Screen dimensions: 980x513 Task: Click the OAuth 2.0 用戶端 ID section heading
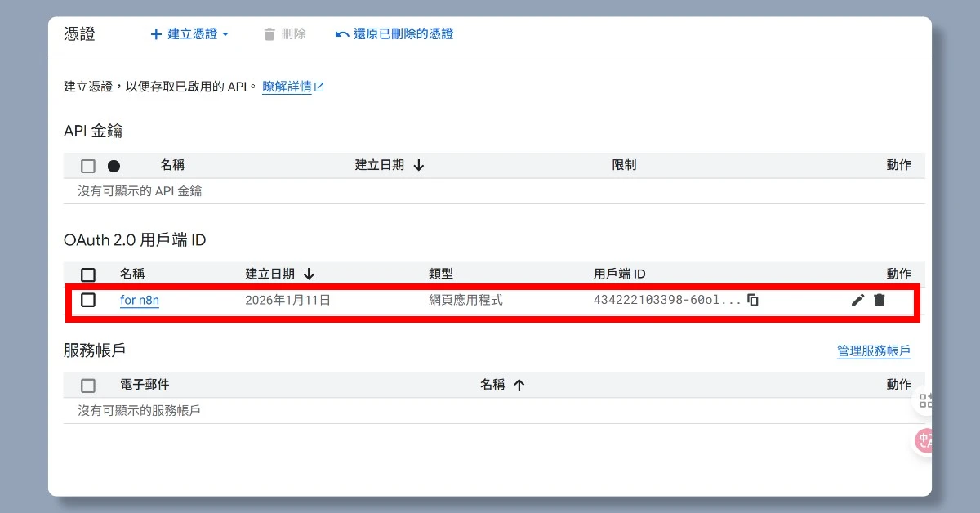(135, 240)
